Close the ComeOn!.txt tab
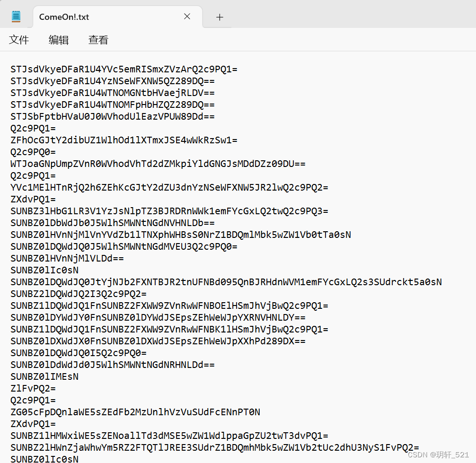The width and height of the screenshot is (476, 463). point(187,17)
